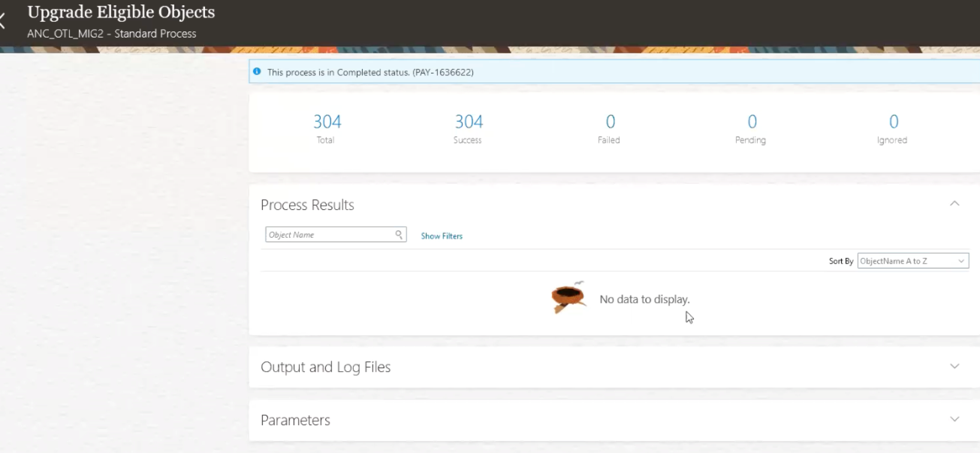
Task: Collapse the Process Results section chevron
Action: click(x=954, y=204)
